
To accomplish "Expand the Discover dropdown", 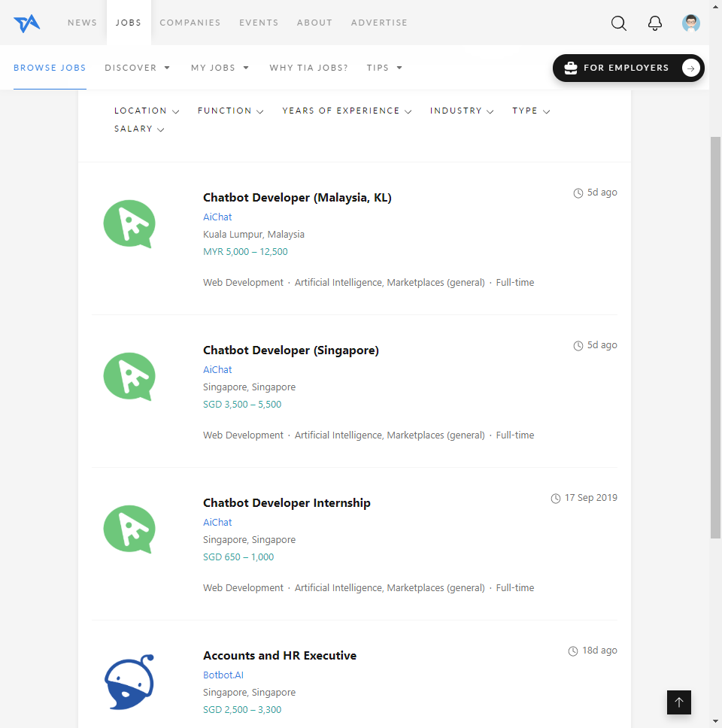I will click(x=138, y=68).
